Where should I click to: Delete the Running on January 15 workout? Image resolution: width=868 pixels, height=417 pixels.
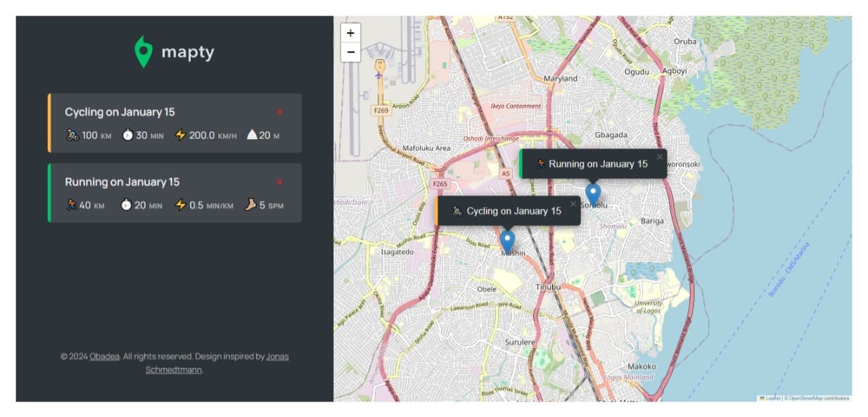tap(279, 182)
